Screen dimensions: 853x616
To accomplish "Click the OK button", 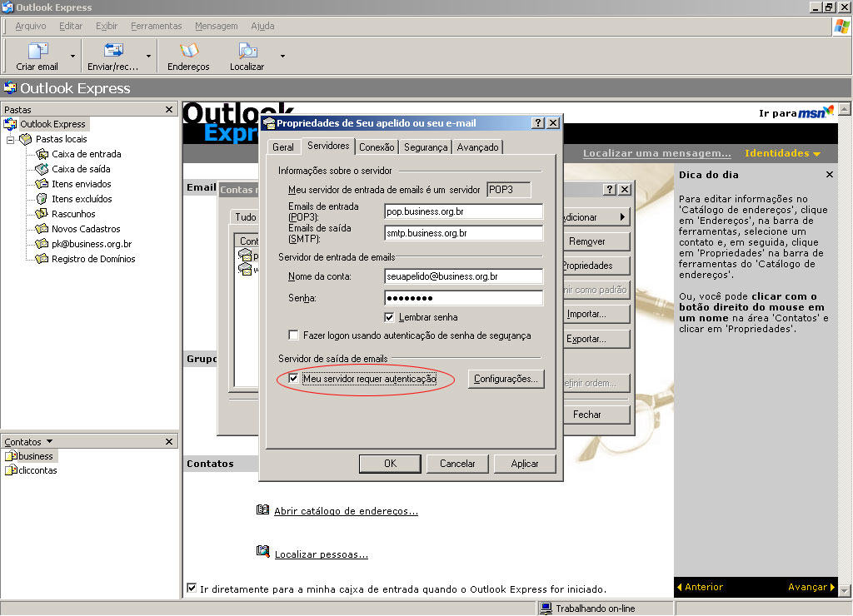I will click(x=390, y=464).
